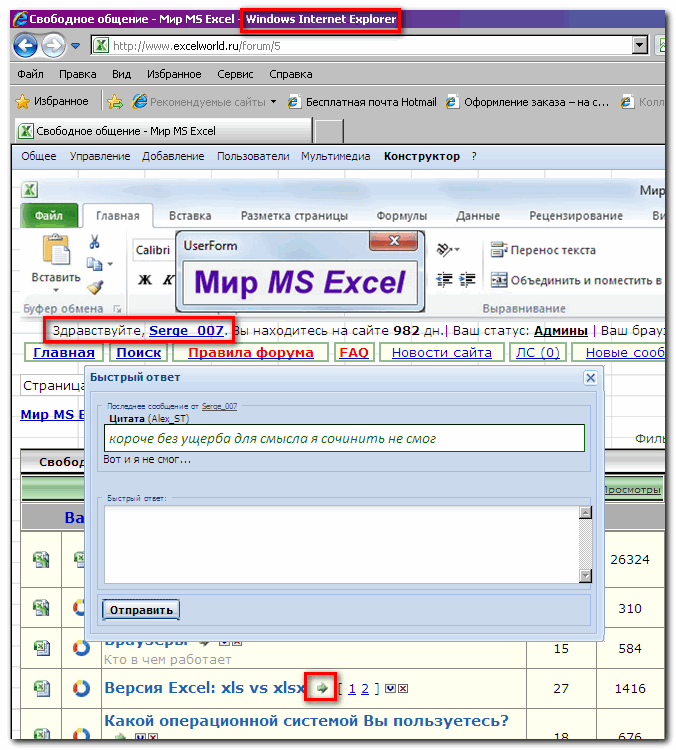This screenshot has width=676, height=750.
Task: Open the Добавление admin bar menu
Action: tap(173, 156)
